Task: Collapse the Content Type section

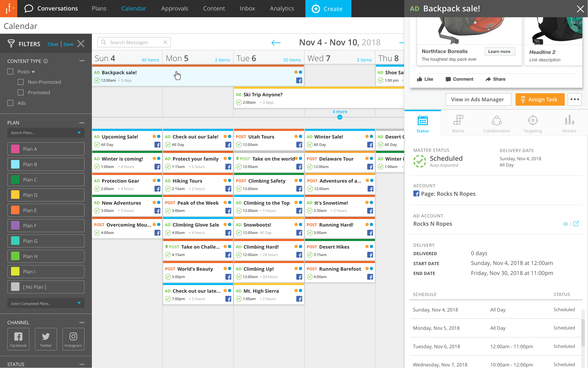Action: 82,61
